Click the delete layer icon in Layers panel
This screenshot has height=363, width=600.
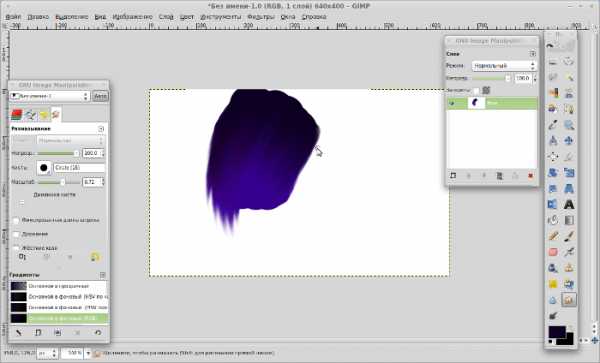(x=530, y=176)
